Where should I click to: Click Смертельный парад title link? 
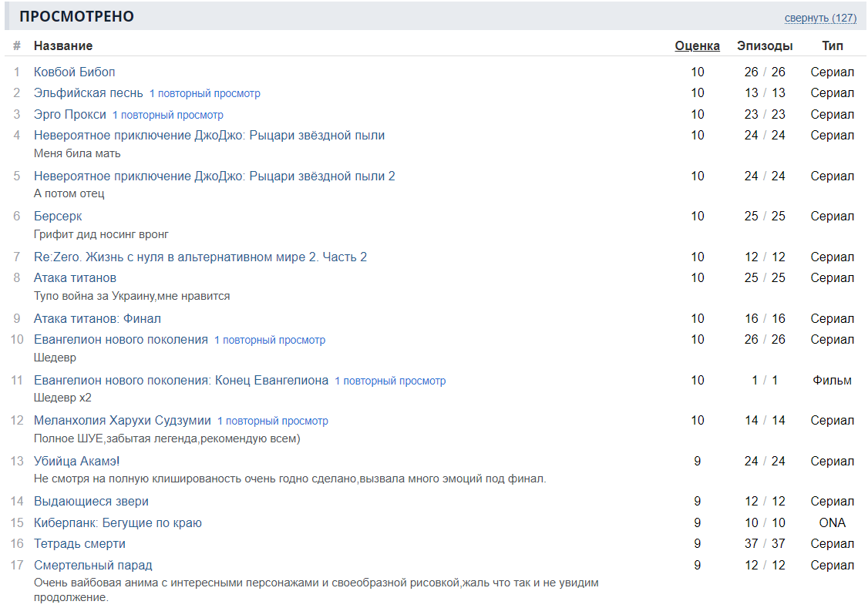[x=93, y=565]
